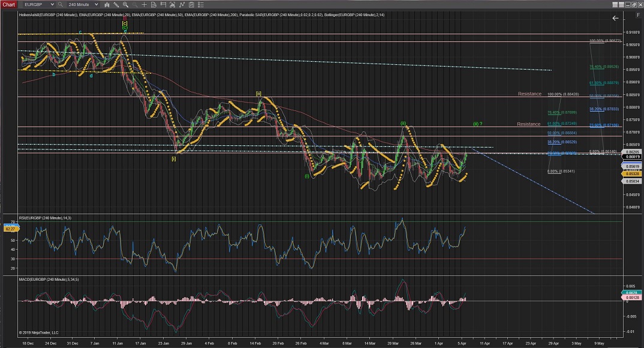This screenshot has height=348, width=644.
Task: Click the cyan label b under triangle
Action: pyautogui.click(x=54, y=74)
